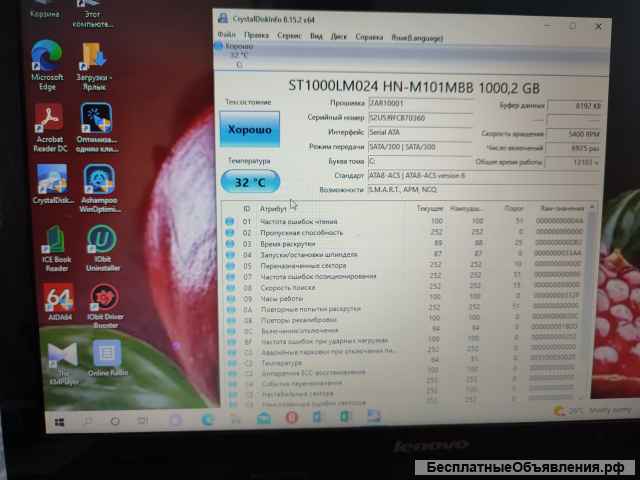The image size is (640, 480).
Task: Click the ID column header
Action: point(247,209)
